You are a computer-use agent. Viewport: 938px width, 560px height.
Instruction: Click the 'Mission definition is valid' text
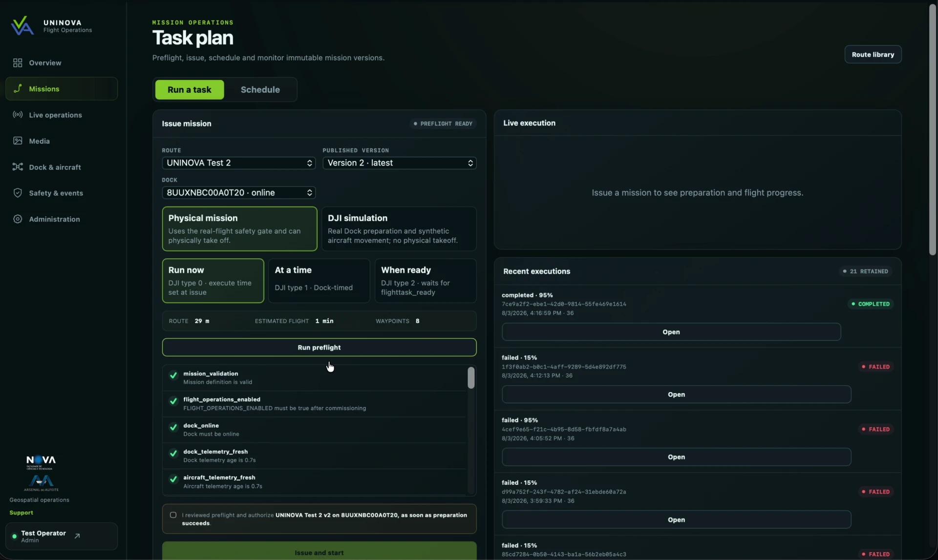(218, 382)
